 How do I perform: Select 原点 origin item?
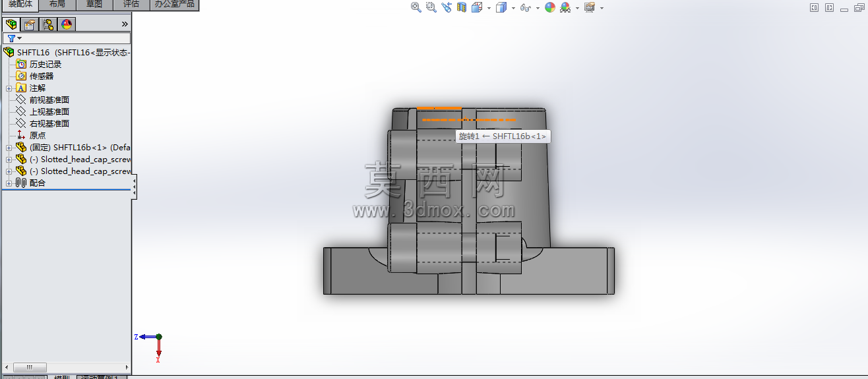click(38, 135)
